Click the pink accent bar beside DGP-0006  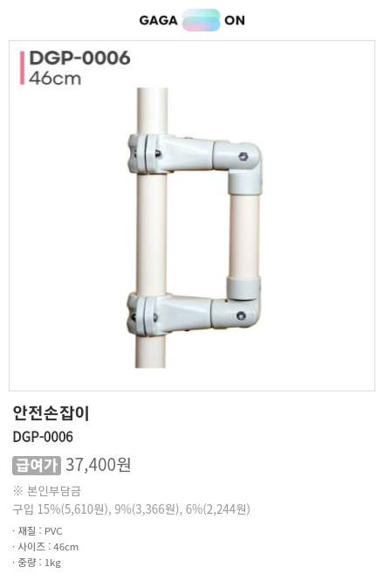pyautogui.click(x=22, y=68)
